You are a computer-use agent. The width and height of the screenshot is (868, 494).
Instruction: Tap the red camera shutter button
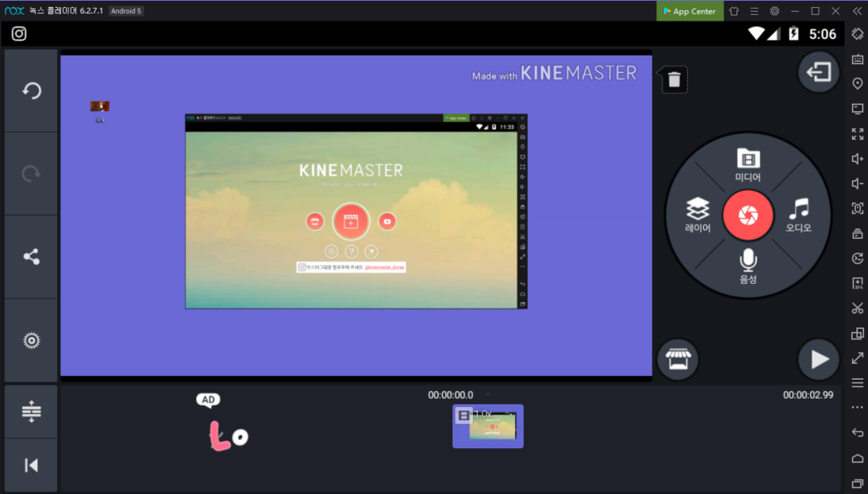pos(748,215)
